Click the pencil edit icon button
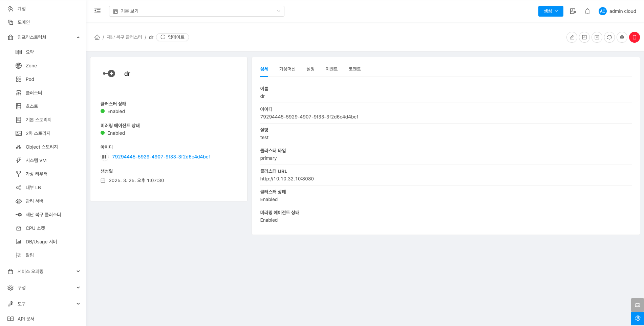 coord(572,37)
